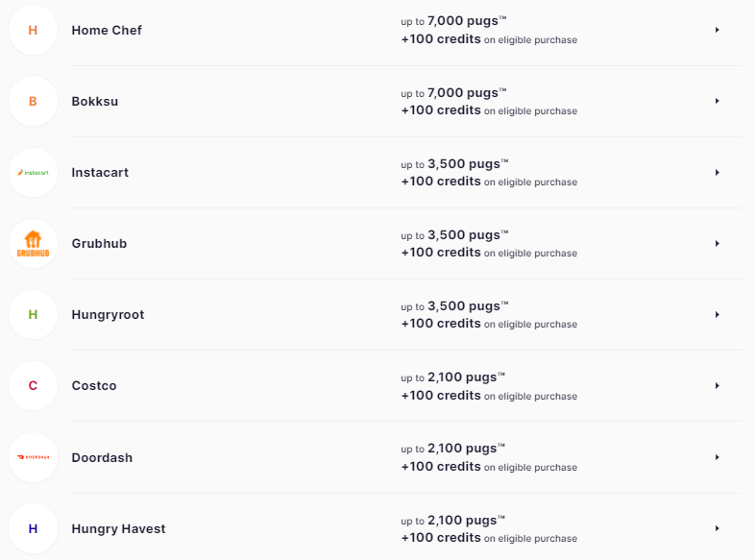Click the Grubhub store name
This screenshot has width=755, height=560.
pos(99,244)
